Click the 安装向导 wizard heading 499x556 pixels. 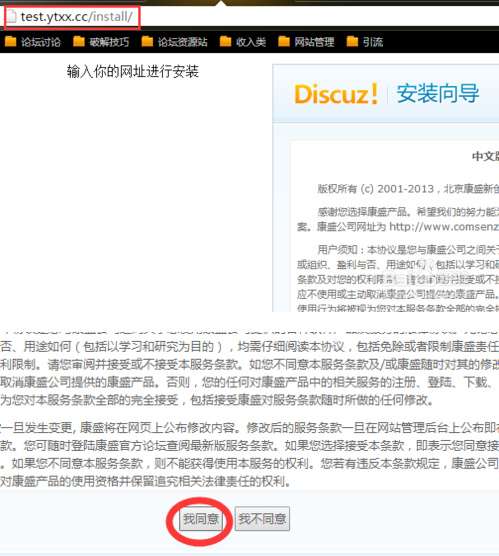coord(438,94)
